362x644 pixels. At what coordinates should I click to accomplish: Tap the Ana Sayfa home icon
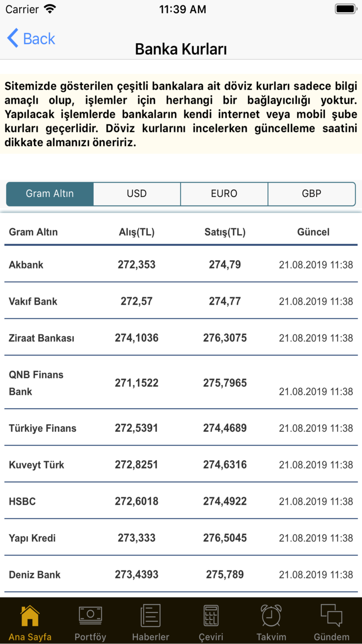30,616
